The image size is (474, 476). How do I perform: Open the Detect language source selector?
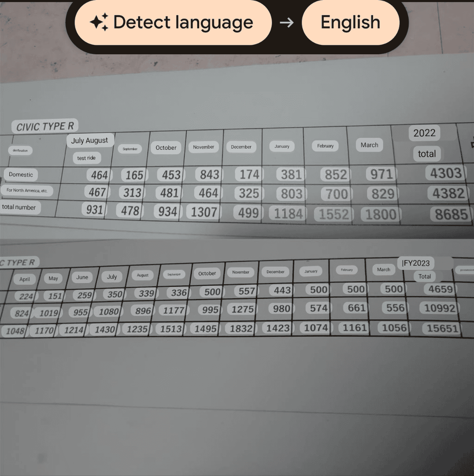[x=173, y=23]
